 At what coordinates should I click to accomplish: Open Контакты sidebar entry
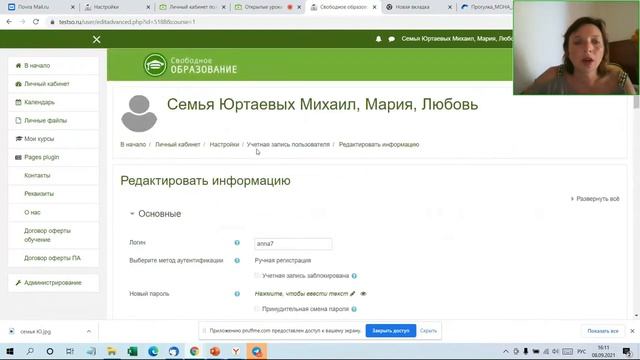point(53,176)
